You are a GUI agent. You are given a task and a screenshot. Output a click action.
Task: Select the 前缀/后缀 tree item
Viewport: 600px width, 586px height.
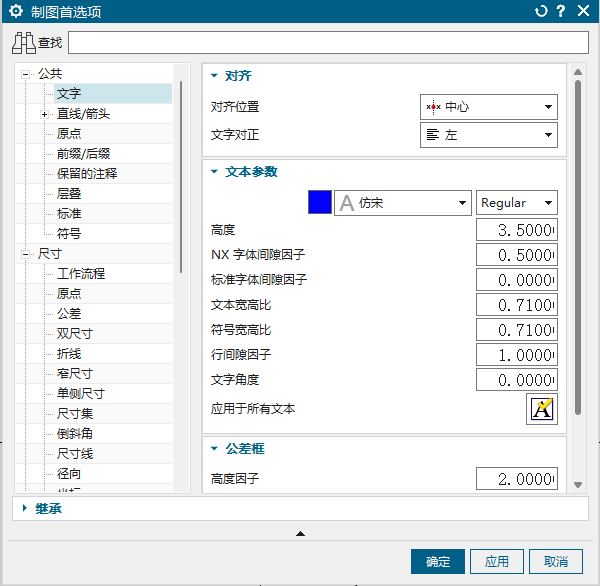(x=83, y=153)
